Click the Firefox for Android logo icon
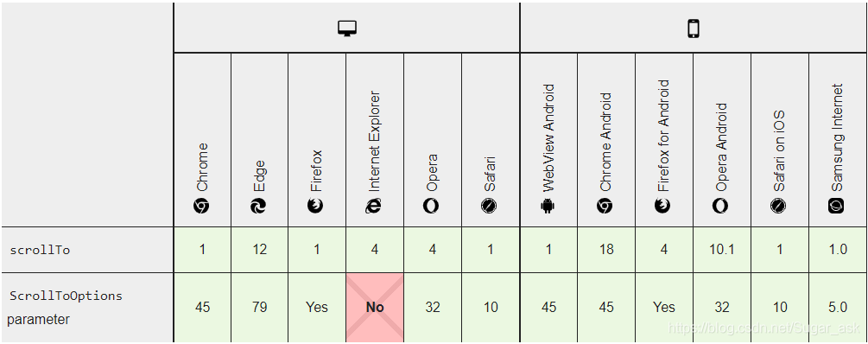 662,207
